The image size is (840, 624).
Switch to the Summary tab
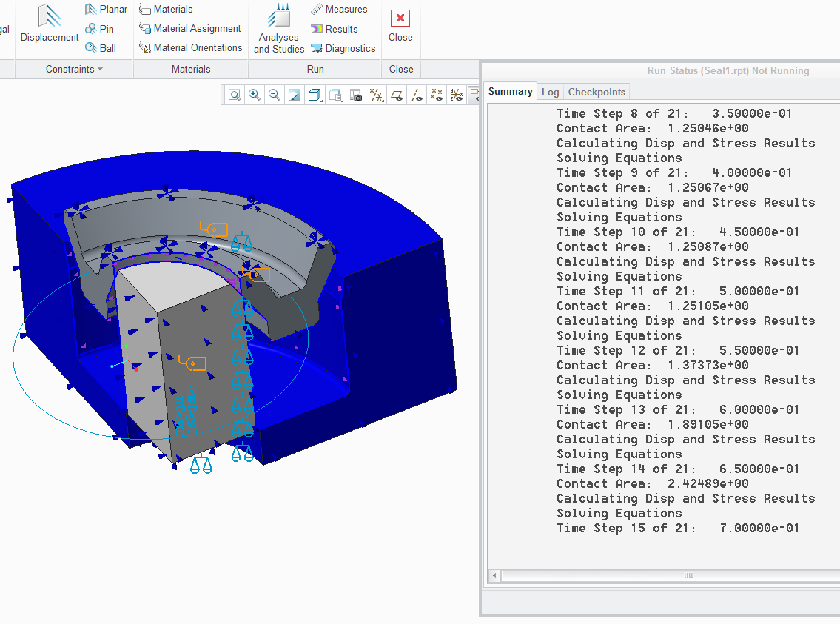coord(510,92)
